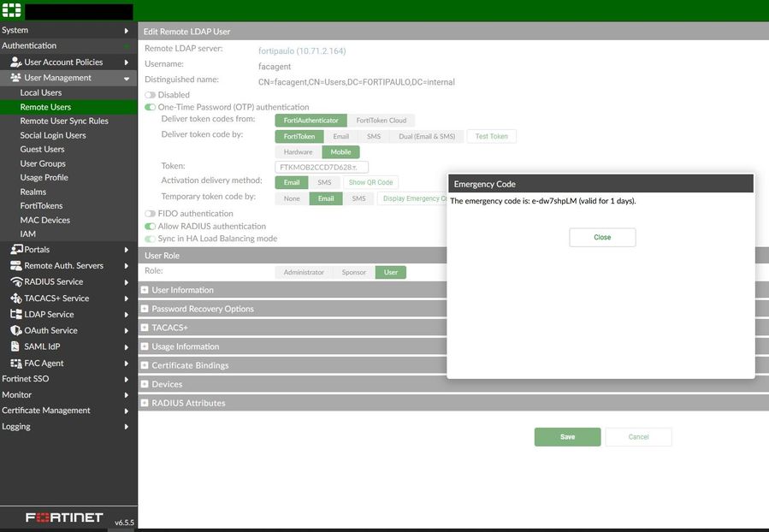The height and width of the screenshot is (532, 769).
Task: Toggle the Disabled switch
Action: point(150,95)
